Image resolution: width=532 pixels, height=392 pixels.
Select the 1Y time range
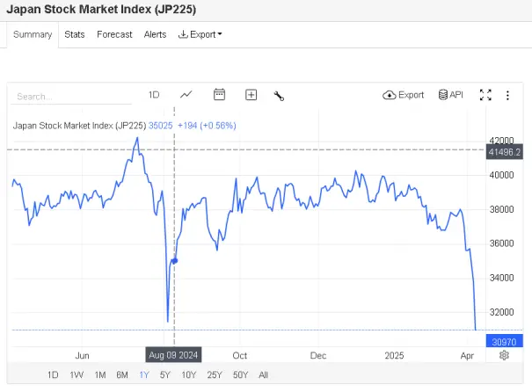pos(144,374)
